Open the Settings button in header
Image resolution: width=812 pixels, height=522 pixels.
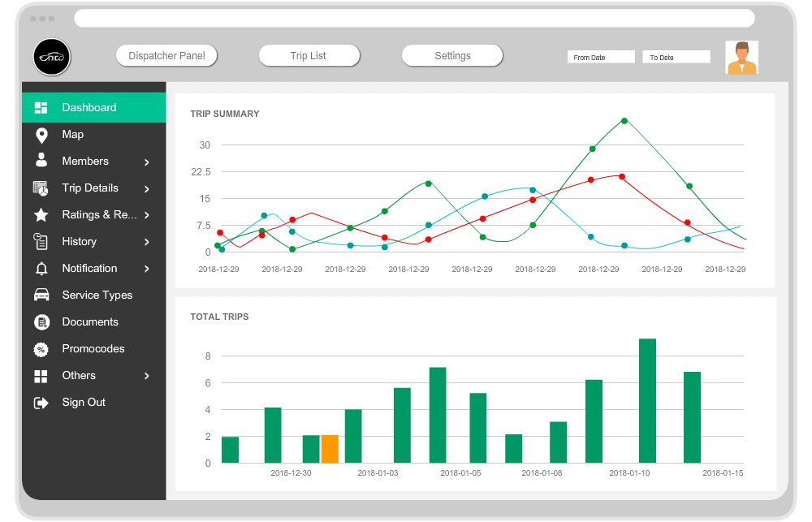tap(452, 56)
